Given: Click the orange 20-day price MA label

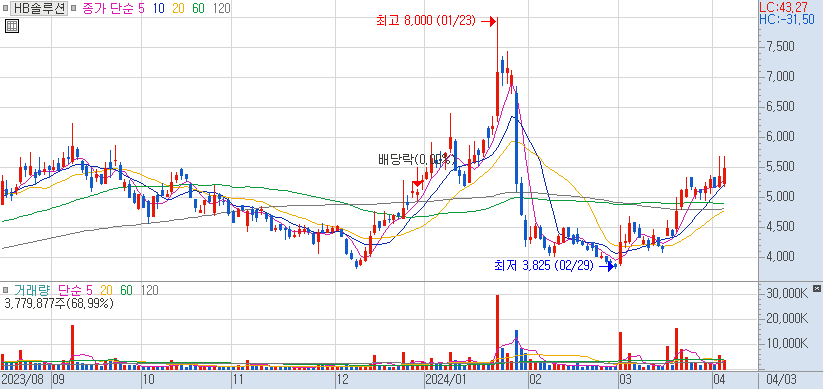Looking at the screenshot, I should (x=178, y=8).
